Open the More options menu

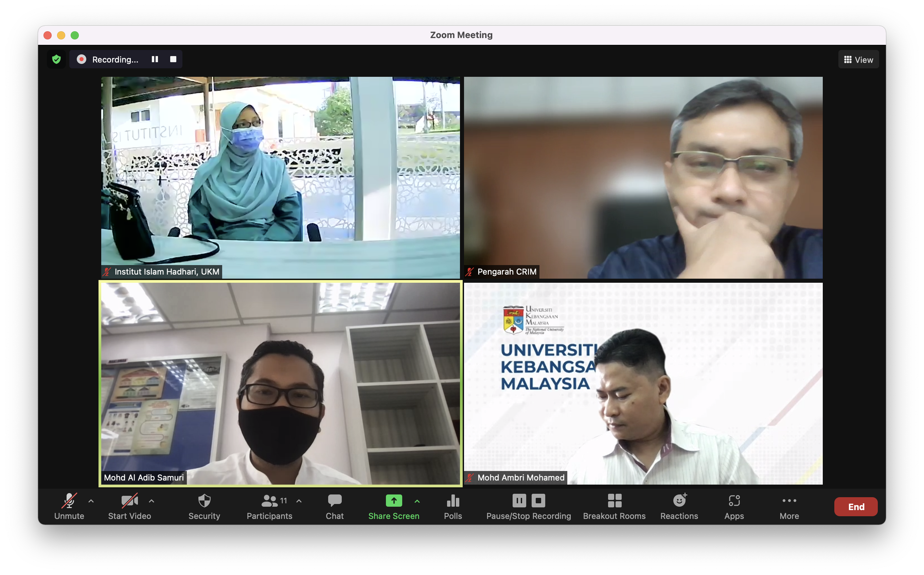[x=789, y=506]
